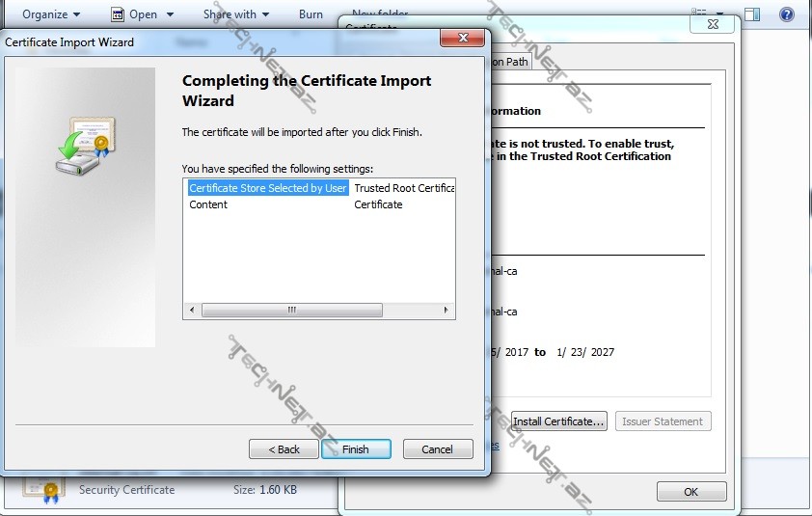Viewport: 812px width, 516px height.
Task: Select the Certification Path tab
Action: [x=506, y=62]
